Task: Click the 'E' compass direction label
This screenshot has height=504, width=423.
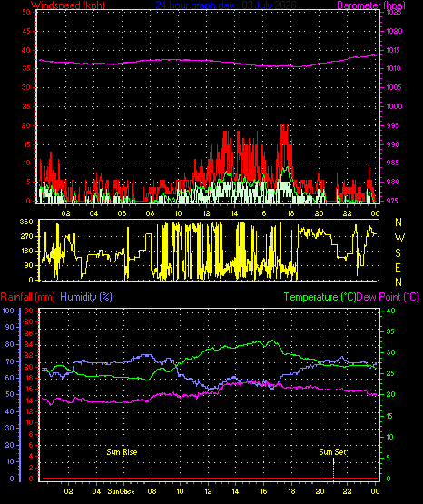Action: click(x=398, y=267)
